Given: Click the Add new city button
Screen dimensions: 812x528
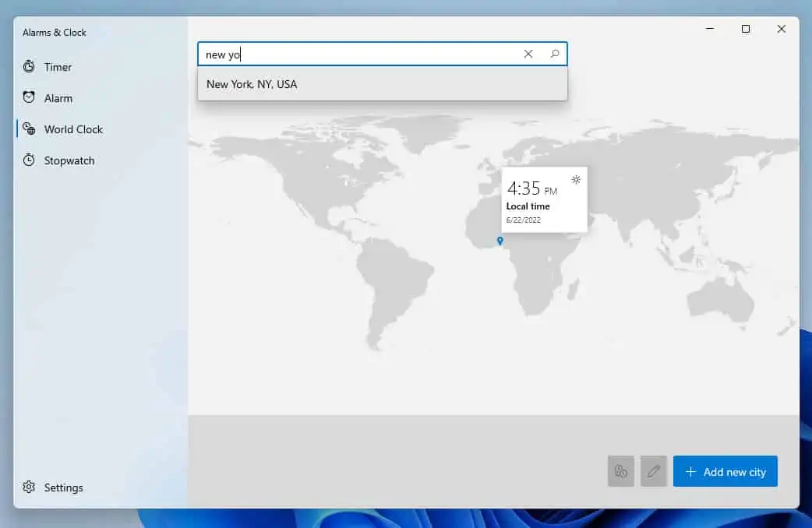Looking at the screenshot, I should click(725, 472).
